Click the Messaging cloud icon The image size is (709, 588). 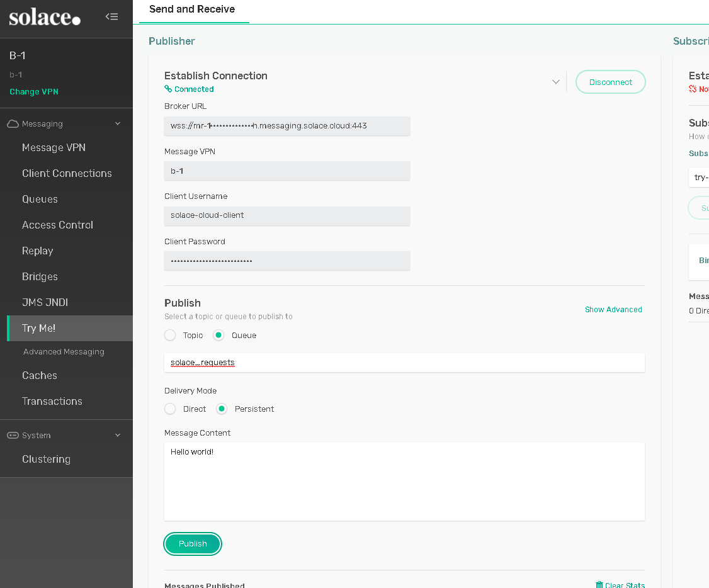coord(13,124)
